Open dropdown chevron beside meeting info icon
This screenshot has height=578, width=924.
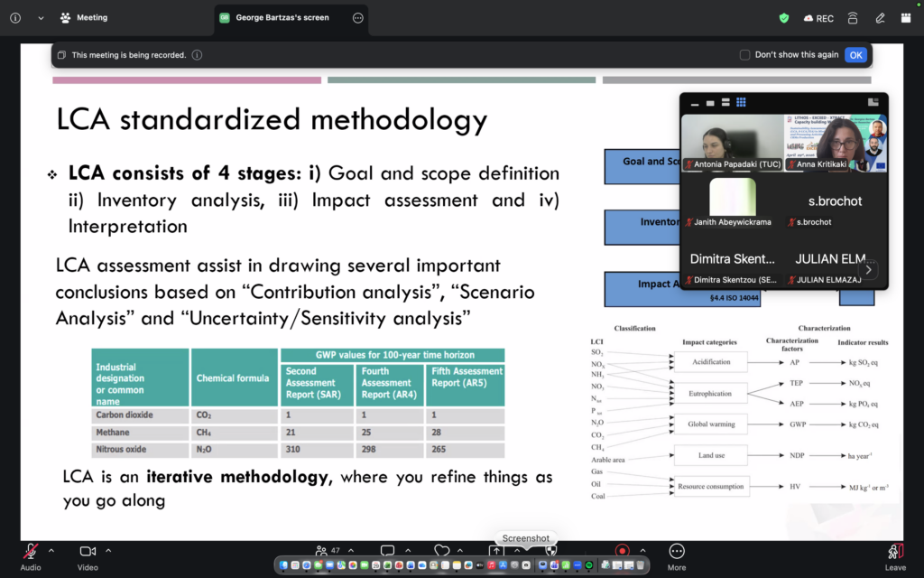(41, 18)
